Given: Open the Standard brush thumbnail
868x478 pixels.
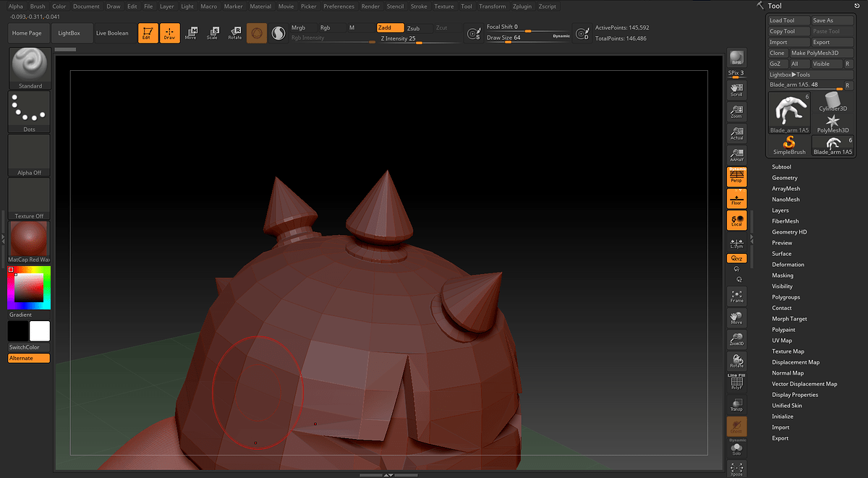Looking at the screenshot, I should click(30, 69).
